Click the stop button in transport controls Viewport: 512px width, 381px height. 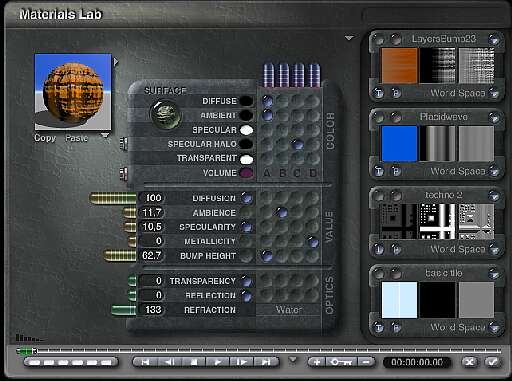[194, 362]
